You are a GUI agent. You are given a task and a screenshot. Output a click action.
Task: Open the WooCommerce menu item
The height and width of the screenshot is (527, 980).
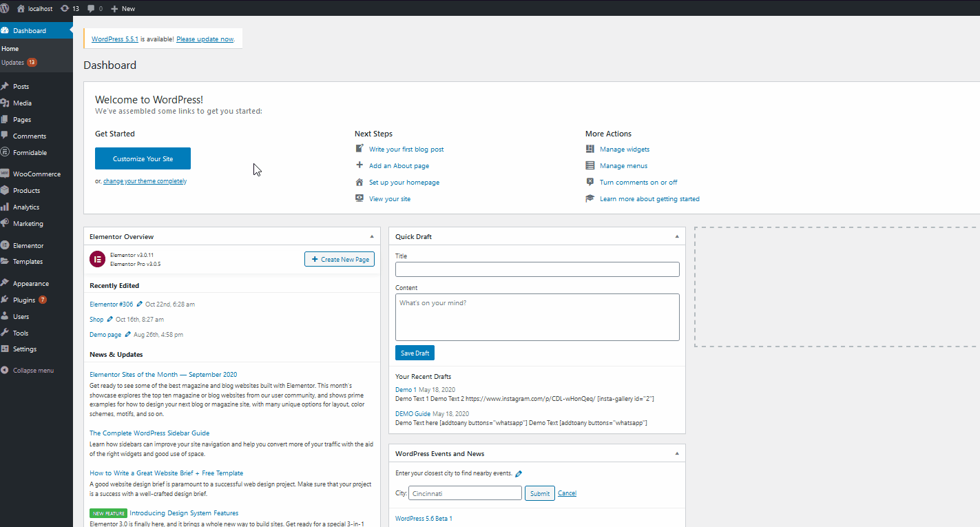[x=37, y=174]
